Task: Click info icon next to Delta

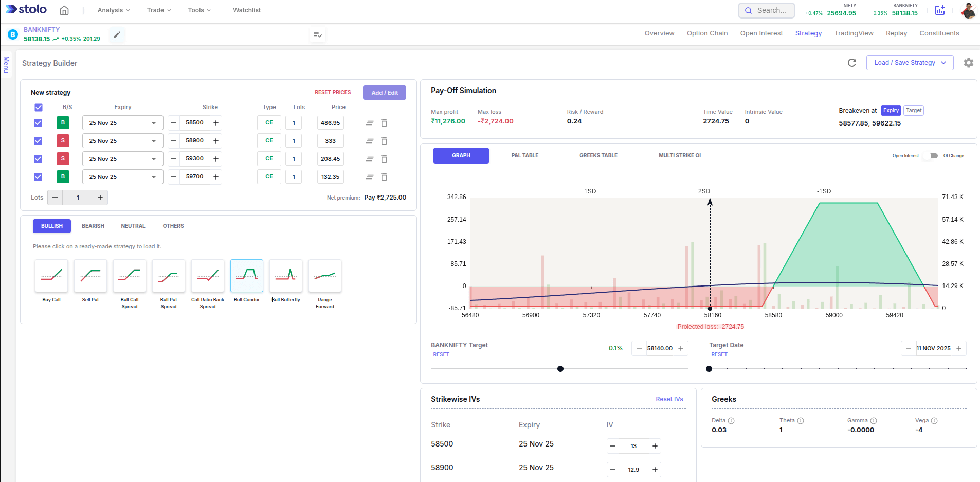Action: (731, 421)
